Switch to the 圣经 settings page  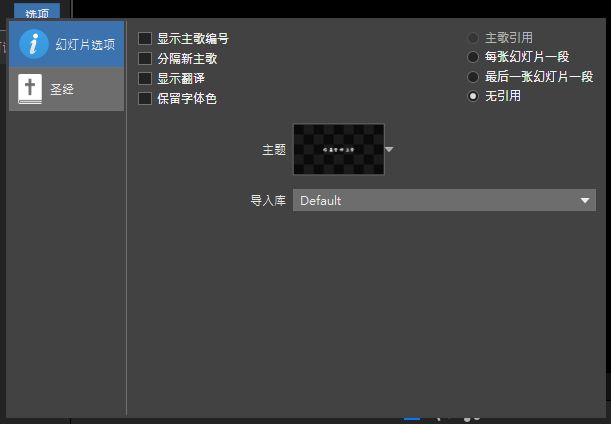click(64, 90)
